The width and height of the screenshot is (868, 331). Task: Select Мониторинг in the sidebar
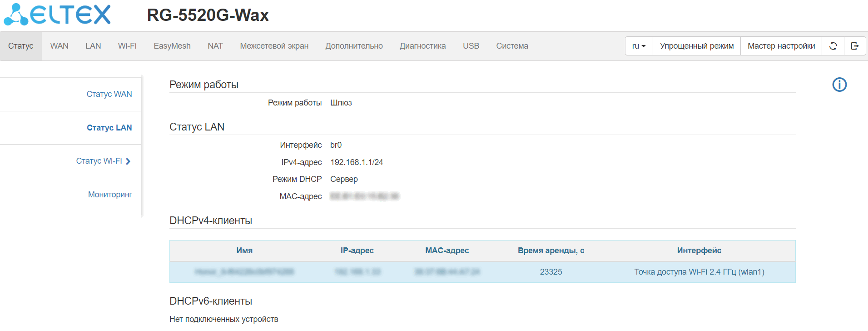110,195
